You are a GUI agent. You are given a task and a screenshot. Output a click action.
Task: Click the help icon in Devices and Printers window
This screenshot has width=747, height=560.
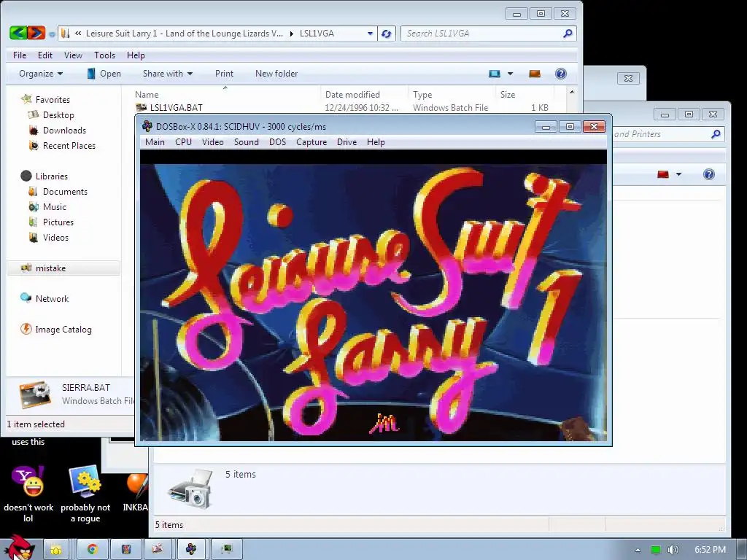click(709, 174)
